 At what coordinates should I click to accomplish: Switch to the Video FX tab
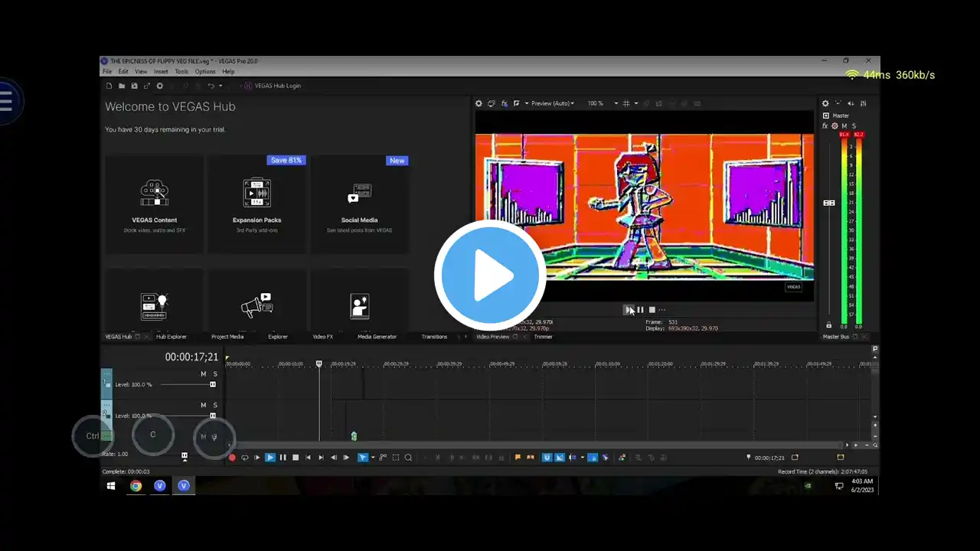[322, 337]
